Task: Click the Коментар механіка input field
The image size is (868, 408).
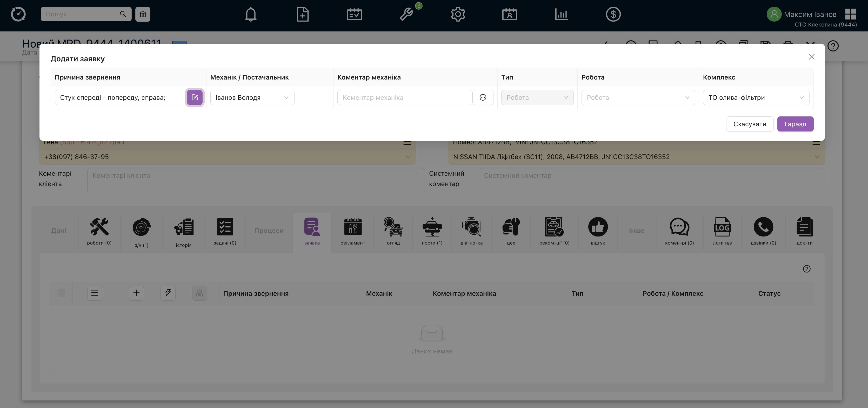Action: pos(404,97)
